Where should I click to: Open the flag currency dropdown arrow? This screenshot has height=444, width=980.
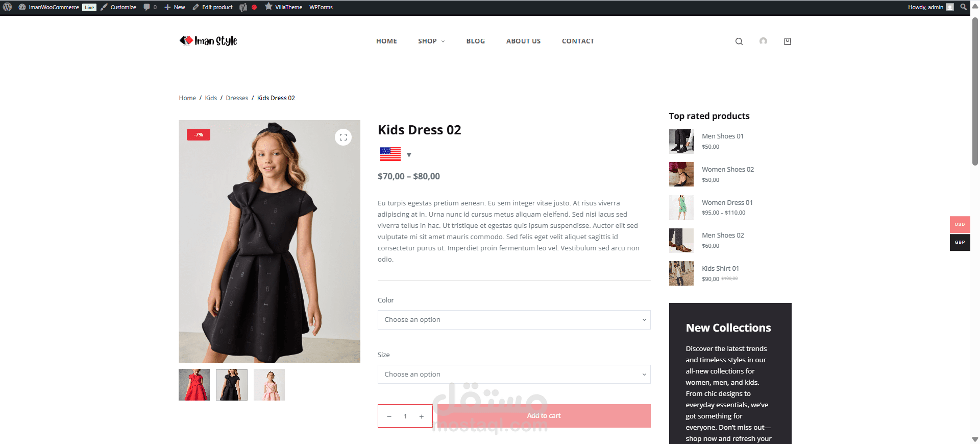409,155
